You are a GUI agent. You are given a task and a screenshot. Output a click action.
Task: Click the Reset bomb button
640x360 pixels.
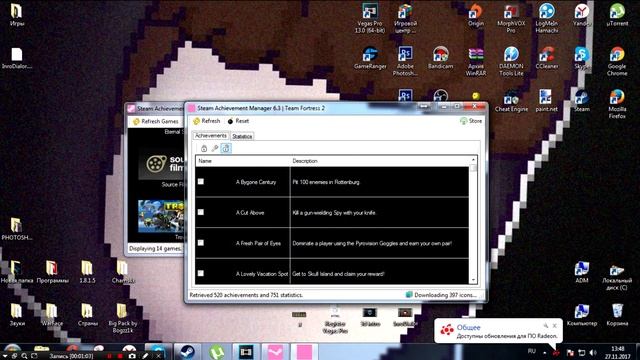(238, 121)
